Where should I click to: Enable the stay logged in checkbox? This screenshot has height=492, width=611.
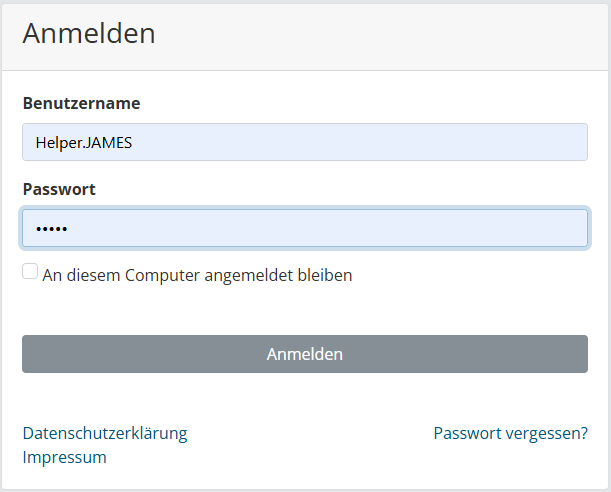(30, 272)
